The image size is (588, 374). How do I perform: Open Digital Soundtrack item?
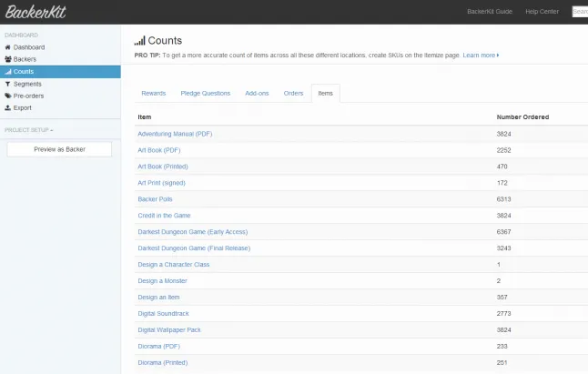click(x=163, y=313)
